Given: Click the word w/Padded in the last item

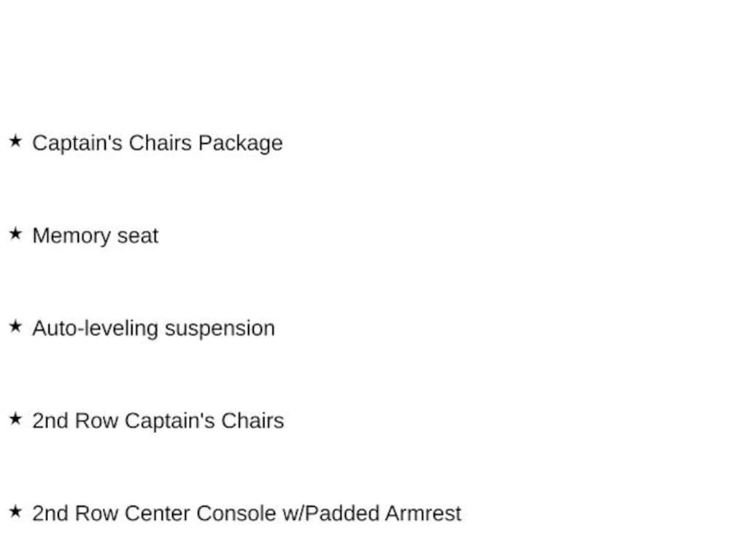Looking at the screenshot, I should pos(331,514).
